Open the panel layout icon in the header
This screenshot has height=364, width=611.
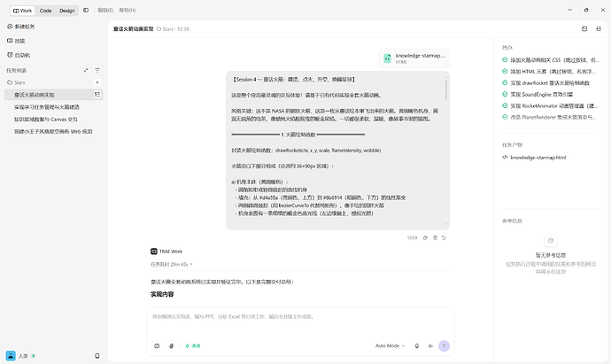584,29
